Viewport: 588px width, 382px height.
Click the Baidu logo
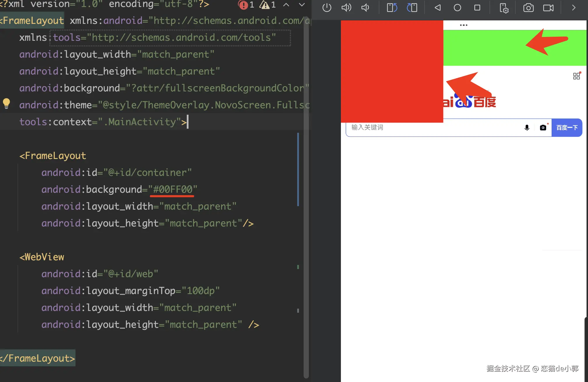[469, 102]
